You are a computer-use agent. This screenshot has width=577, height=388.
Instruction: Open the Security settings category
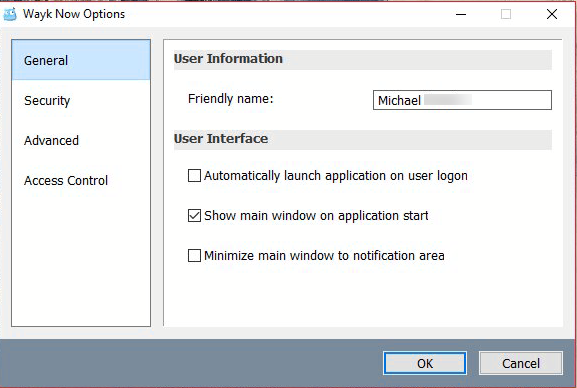tap(81, 100)
